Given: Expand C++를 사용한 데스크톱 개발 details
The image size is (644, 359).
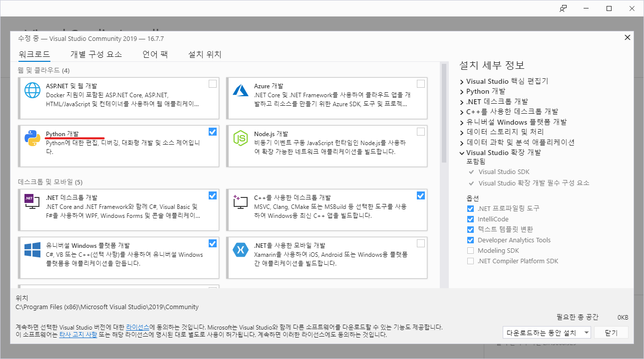Looking at the screenshot, I should click(x=462, y=112).
